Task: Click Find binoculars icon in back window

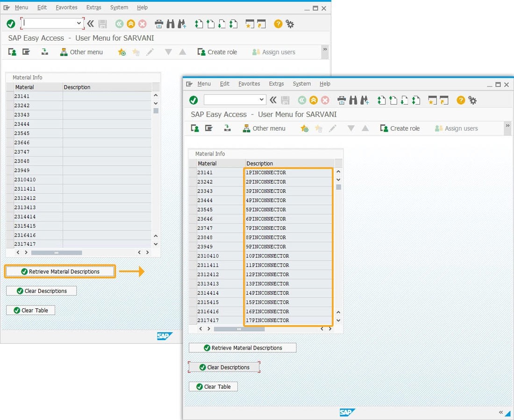Action: coord(171,24)
